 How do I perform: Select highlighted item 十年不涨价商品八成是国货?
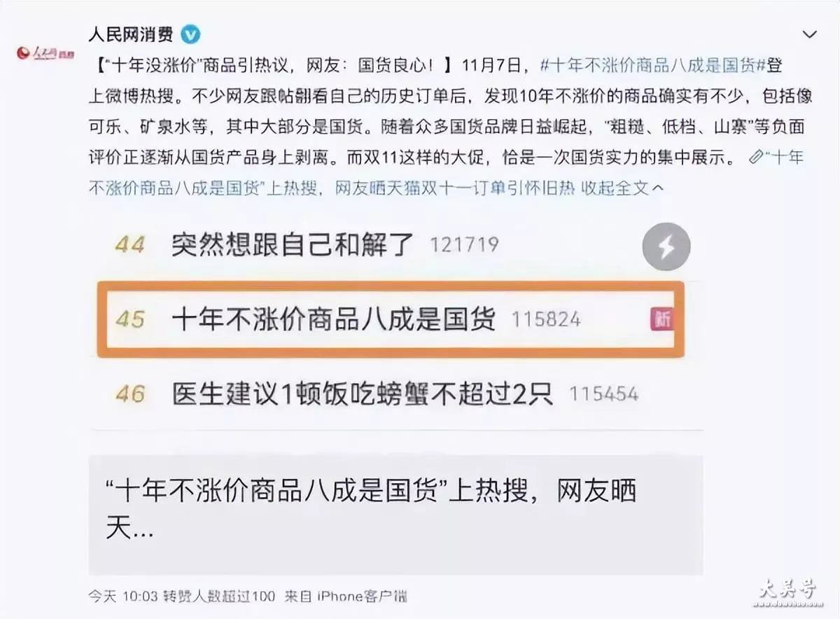[x=391, y=319]
